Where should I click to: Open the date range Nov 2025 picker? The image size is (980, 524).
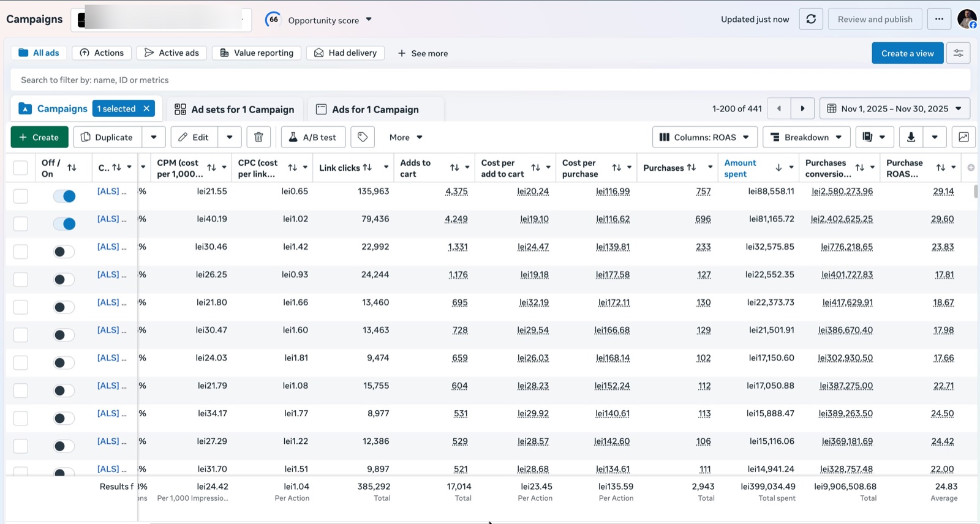pos(894,108)
